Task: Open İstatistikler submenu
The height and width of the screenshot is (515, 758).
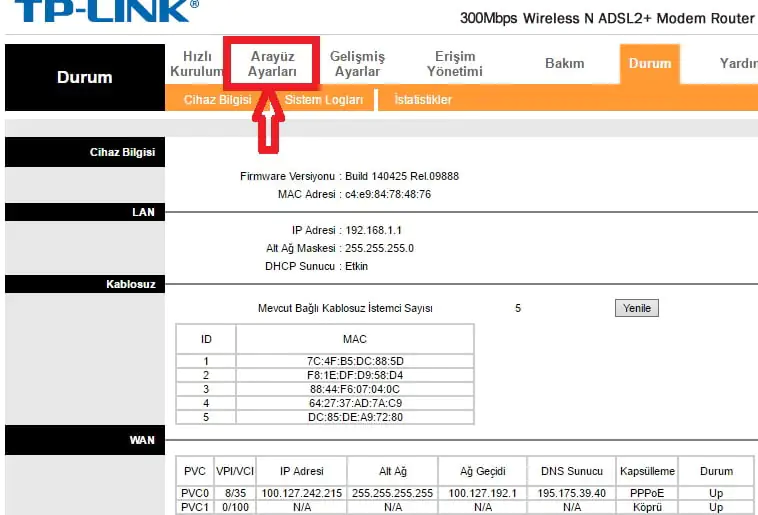Action: coord(423,100)
